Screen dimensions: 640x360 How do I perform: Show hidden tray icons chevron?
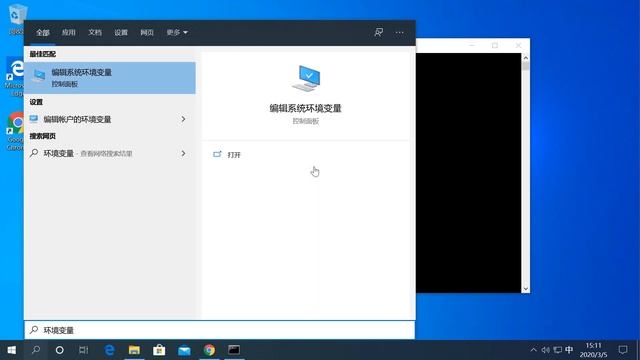533,350
